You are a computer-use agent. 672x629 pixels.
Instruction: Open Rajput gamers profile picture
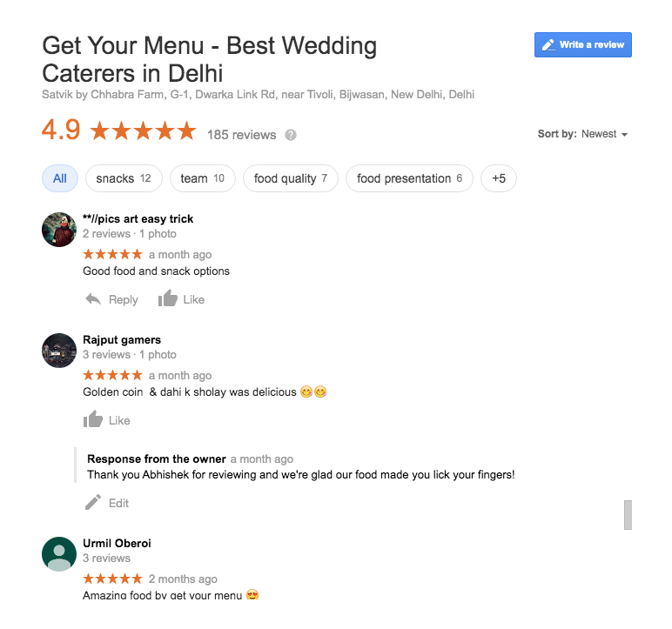(59, 351)
